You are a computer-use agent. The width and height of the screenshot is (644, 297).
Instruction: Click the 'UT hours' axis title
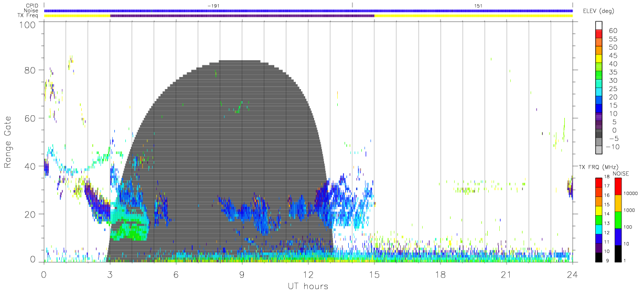[x=307, y=287]
